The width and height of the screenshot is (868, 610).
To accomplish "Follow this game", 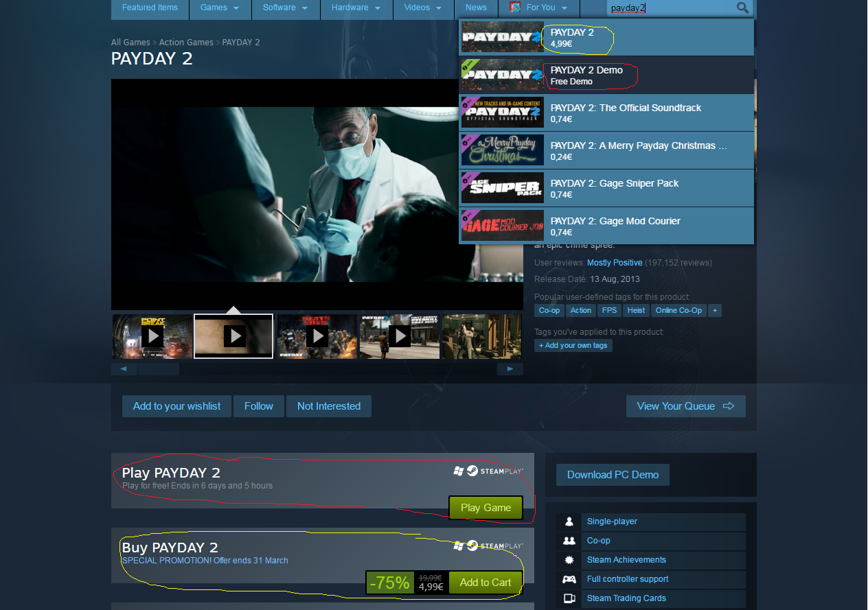I will click(x=259, y=406).
